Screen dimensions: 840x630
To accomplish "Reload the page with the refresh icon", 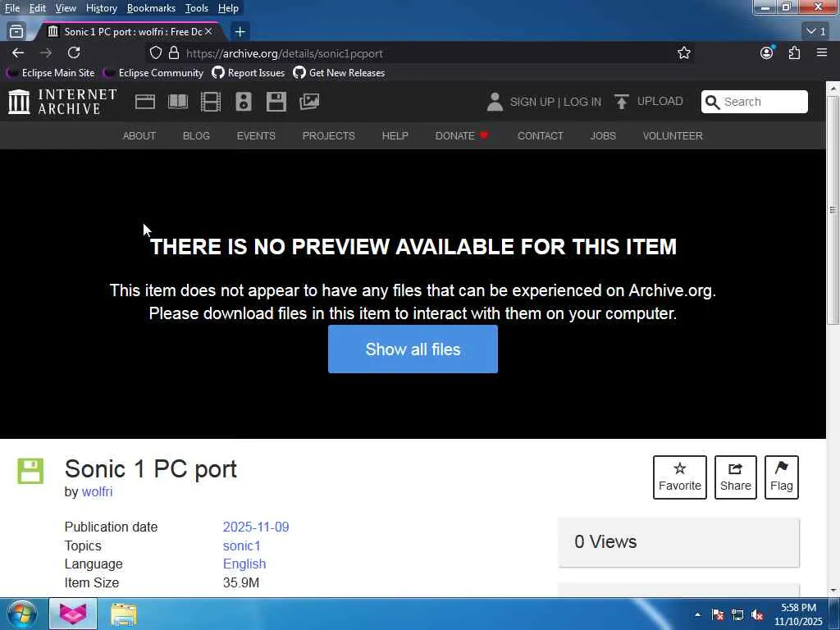I will [x=74, y=52].
